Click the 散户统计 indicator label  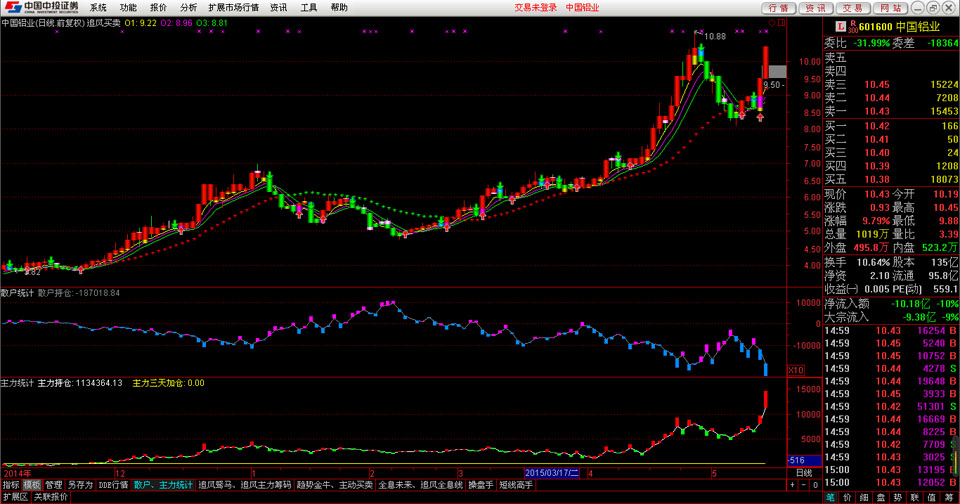tap(17, 293)
